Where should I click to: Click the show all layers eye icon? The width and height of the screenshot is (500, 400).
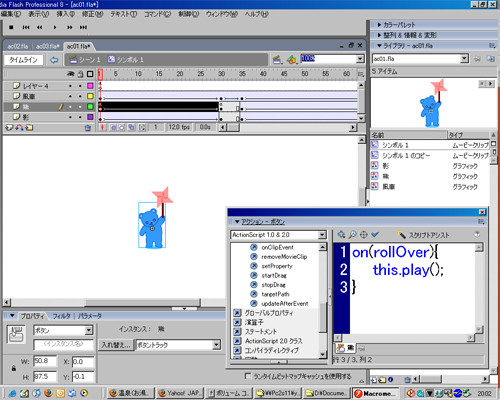70,74
